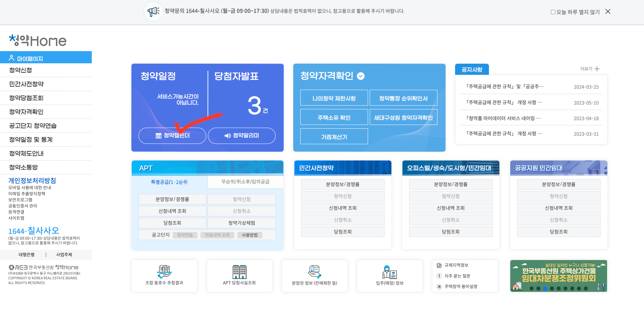Switch to 무순위/취소후/임의공급 tab
Image resolution: width=644 pixels, height=323 pixels.
tap(245, 182)
